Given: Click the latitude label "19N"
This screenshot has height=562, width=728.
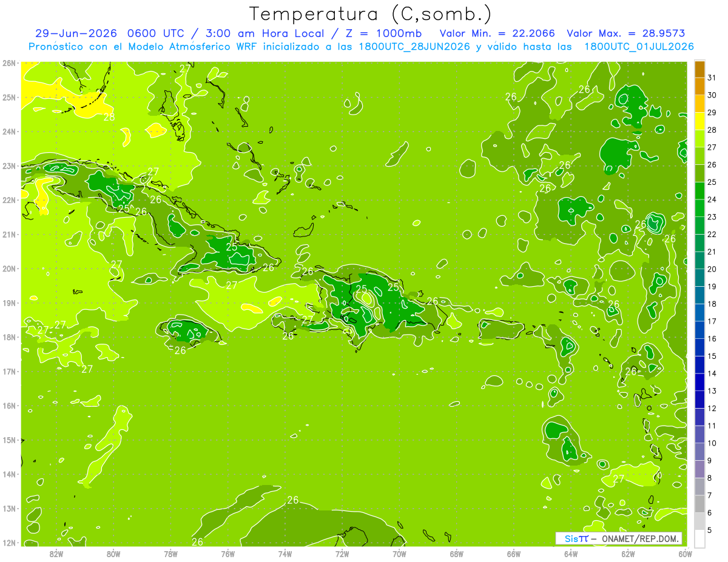Looking at the screenshot, I should (9, 303).
